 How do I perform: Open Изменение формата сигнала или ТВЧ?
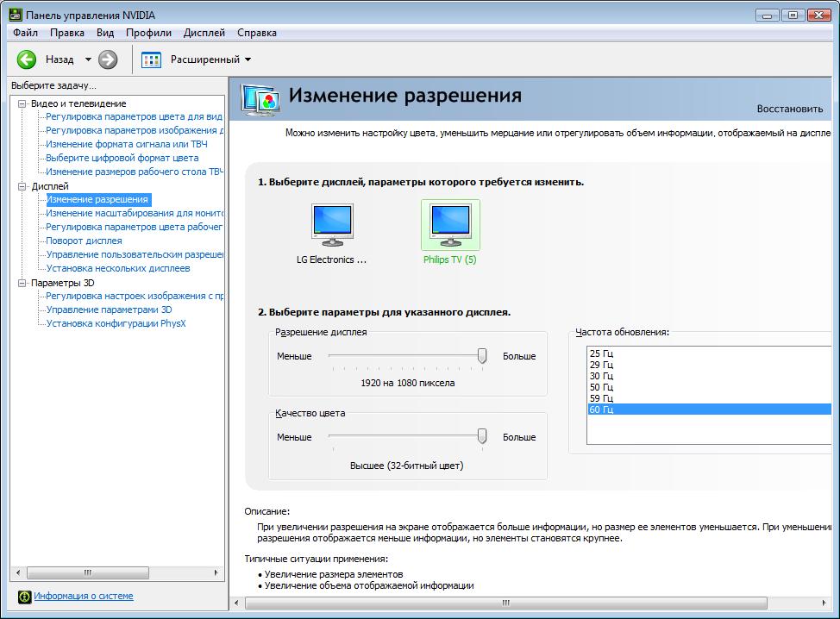(127, 144)
